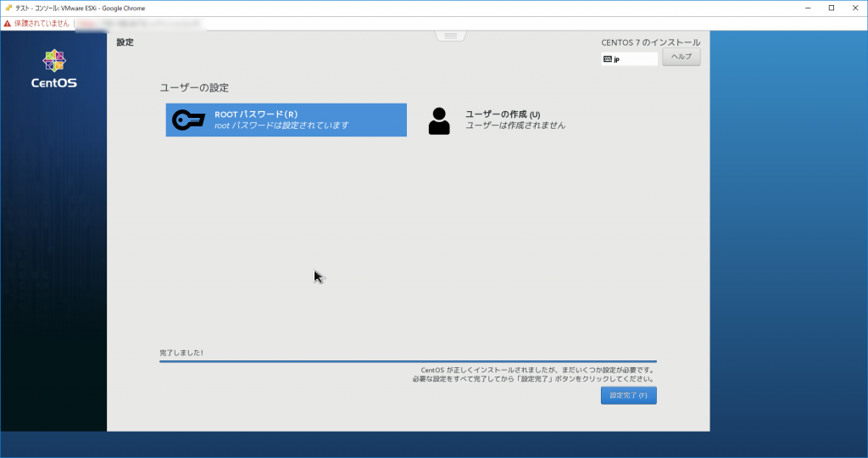The image size is (868, 458).
Task: Click the 完了しました! status text
Action: click(181, 353)
